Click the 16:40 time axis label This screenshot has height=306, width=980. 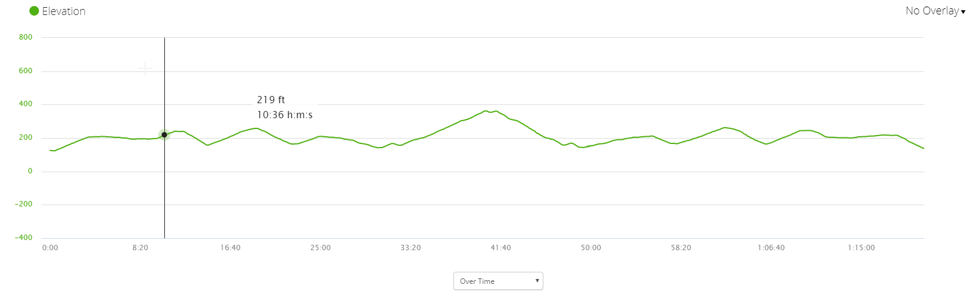[230, 248]
